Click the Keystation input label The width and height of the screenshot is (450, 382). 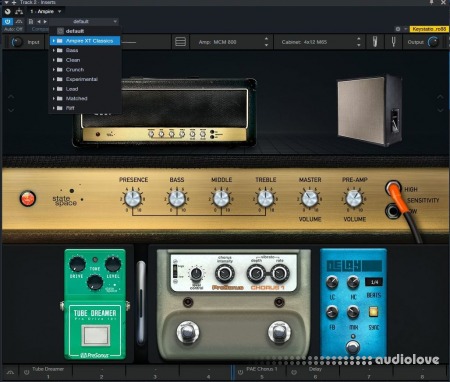(x=429, y=29)
